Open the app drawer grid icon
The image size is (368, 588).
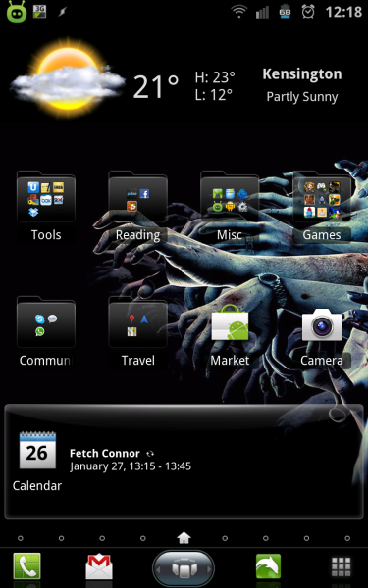[x=341, y=566]
